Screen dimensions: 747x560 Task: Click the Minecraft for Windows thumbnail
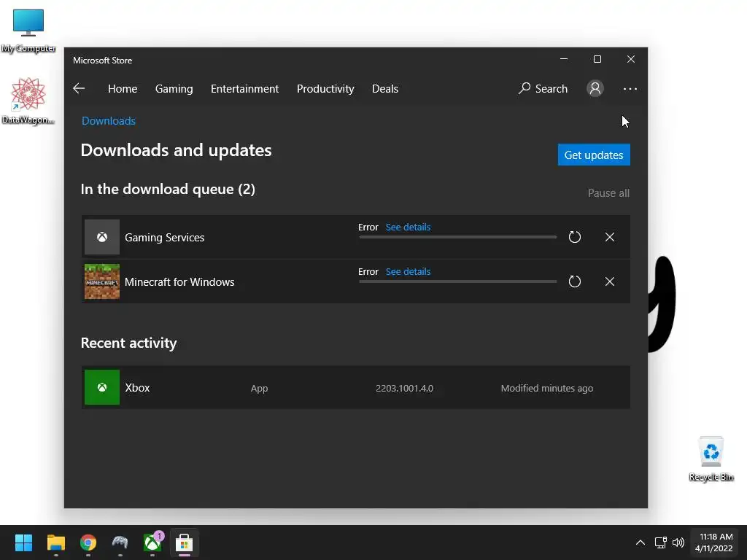click(x=102, y=281)
